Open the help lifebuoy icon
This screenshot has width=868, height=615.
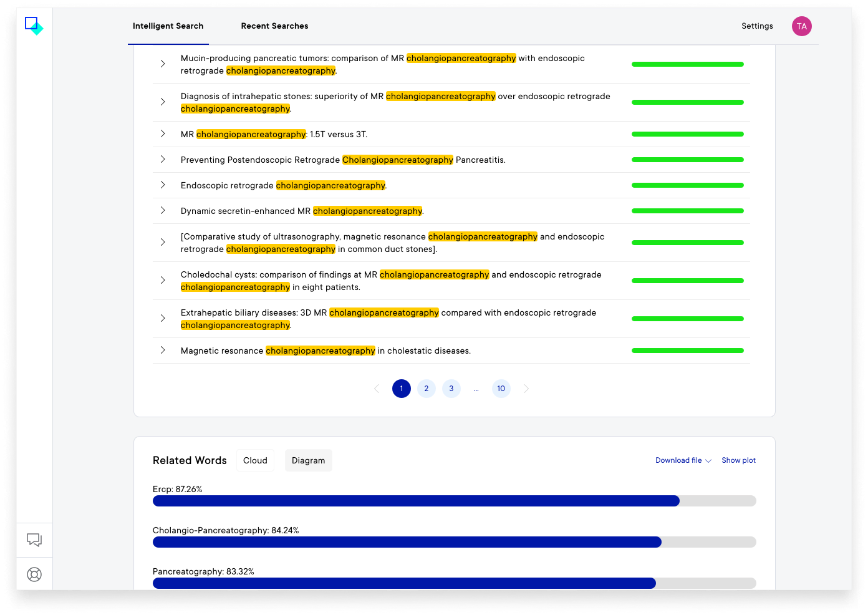(34, 574)
